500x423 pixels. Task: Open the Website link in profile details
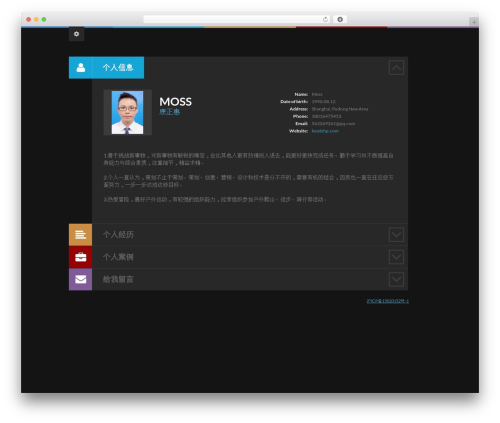click(325, 131)
